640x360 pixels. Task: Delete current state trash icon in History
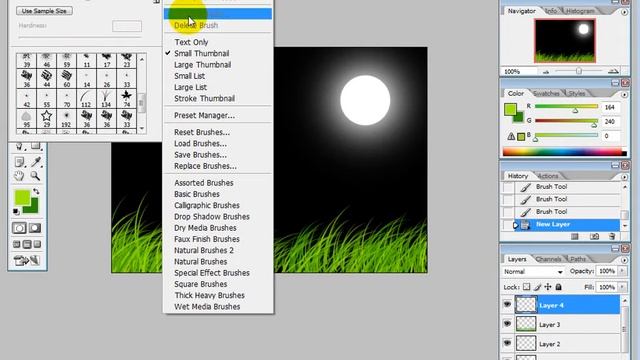coord(612,236)
